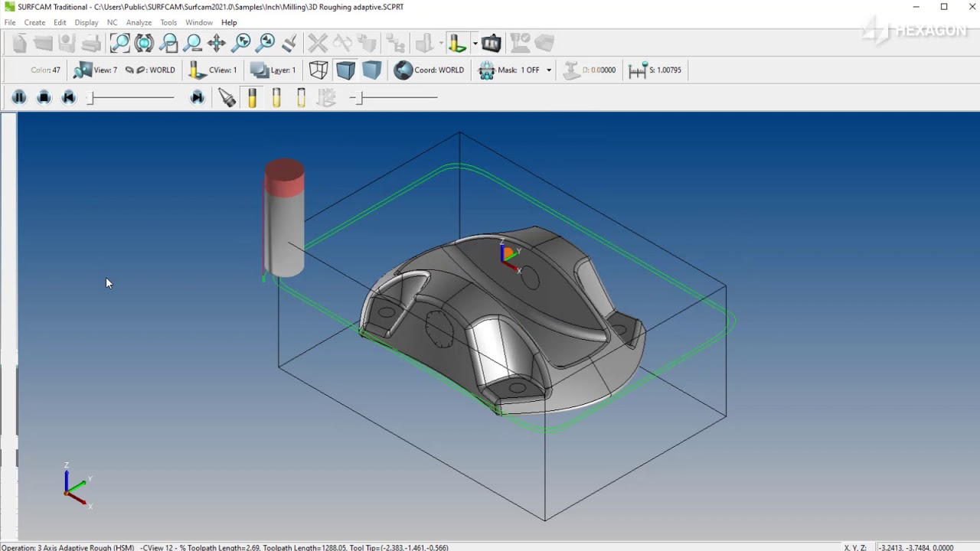Select the Pan four-arrow tool
Screen dimensions: 980x551
coord(217,44)
